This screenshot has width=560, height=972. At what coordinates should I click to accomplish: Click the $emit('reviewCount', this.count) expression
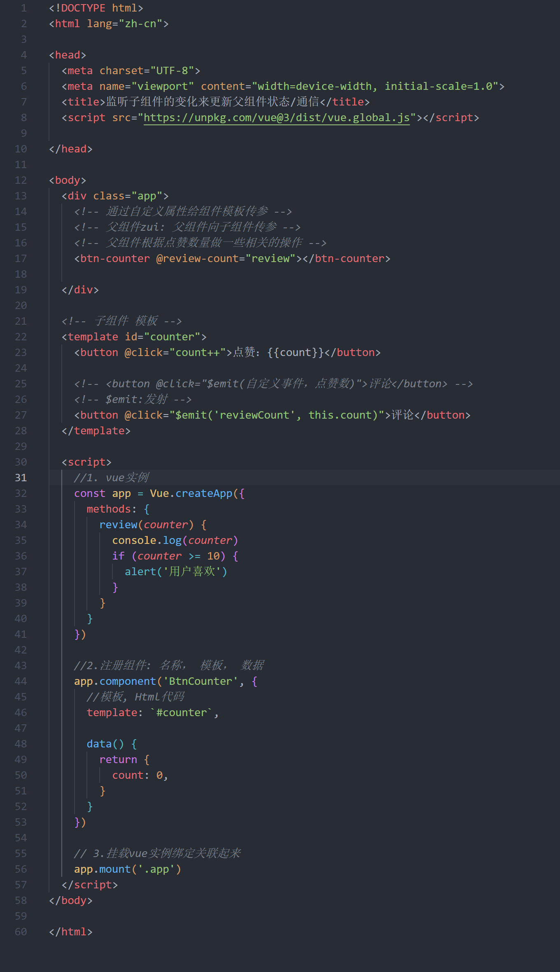tap(277, 415)
